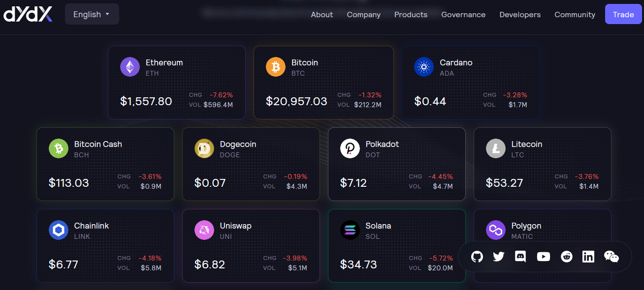Open the Discord social icon

[520, 257]
